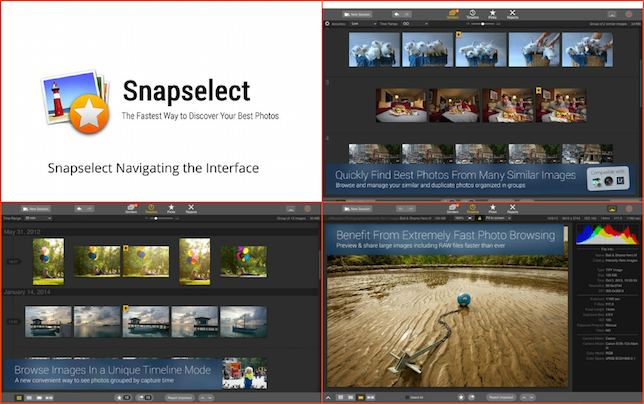The height and width of the screenshot is (404, 644).
Task: Click redo arrow in the balloons timeline window
Action: click(x=89, y=209)
